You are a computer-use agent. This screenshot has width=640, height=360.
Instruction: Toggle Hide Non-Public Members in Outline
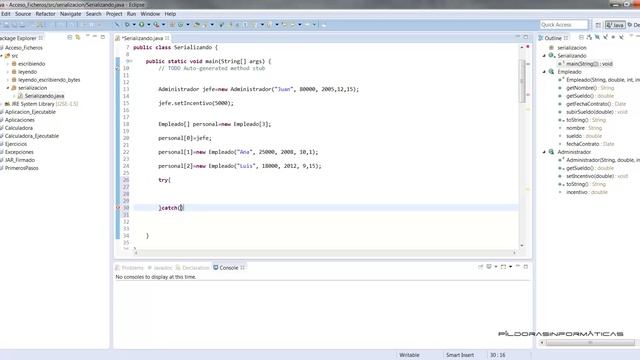(x=613, y=37)
